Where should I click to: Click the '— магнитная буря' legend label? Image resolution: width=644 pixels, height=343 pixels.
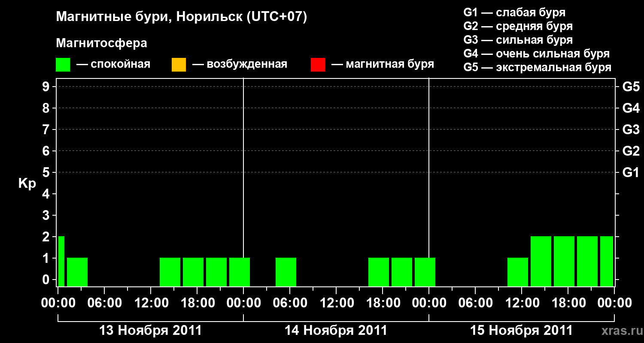pyautogui.click(x=383, y=64)
